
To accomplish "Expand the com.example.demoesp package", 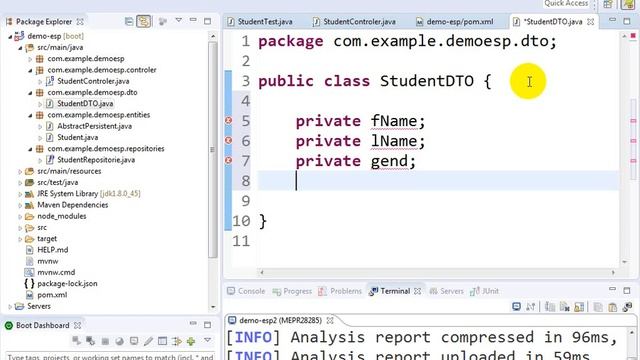I will pyautogui.click(x=30, y=59).
